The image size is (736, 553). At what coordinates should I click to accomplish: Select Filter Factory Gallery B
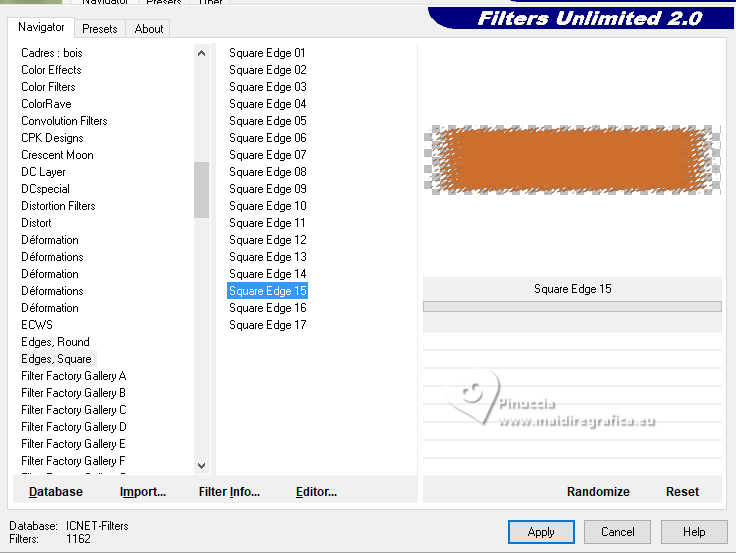click(73, 393)
